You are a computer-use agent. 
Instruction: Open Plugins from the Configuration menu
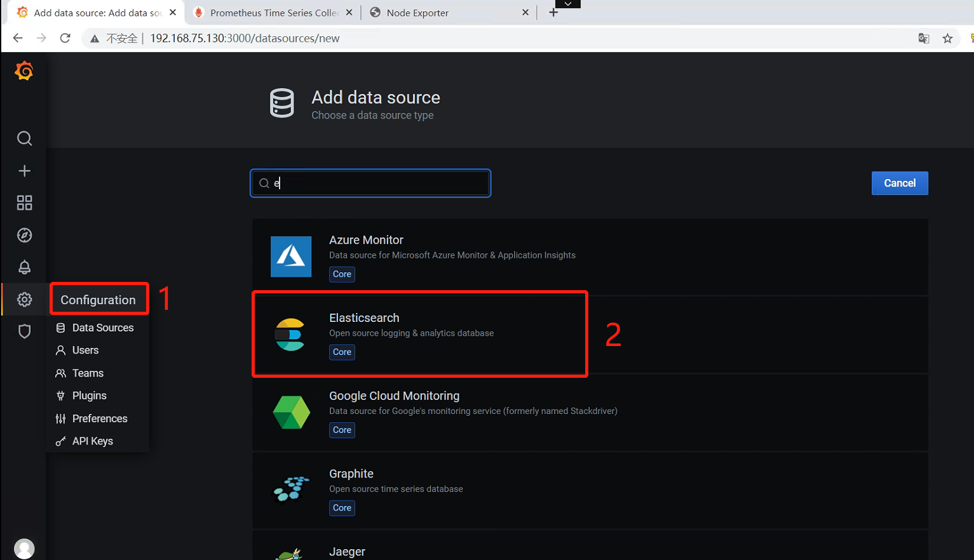pos(89,396)
